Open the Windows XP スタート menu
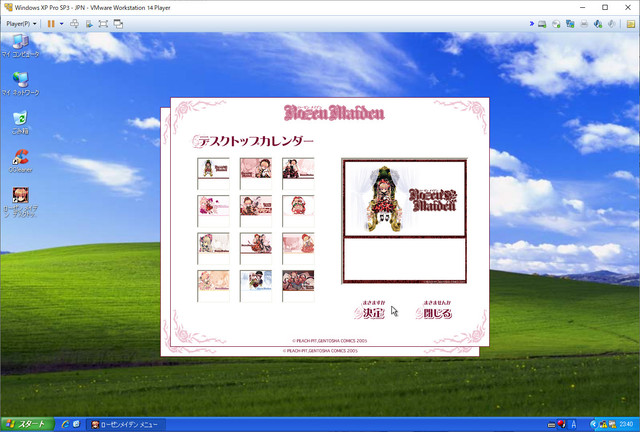Viewport: 640px width, 432px height. pyautogui.click(x=27, y=424)
